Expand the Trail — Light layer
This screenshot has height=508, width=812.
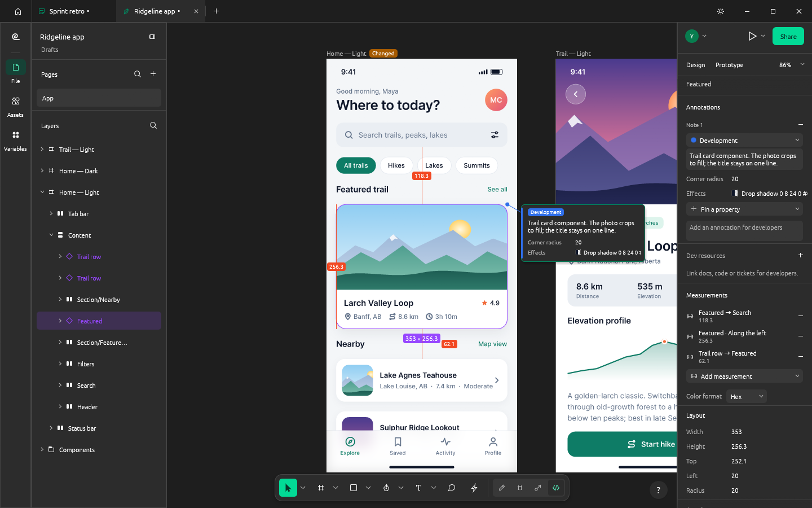click(42, 150)
